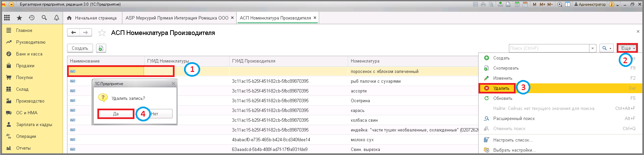Cancel deletion with Нет button
The width and height of the screenshot is (644, 155).
coord(155,114)
